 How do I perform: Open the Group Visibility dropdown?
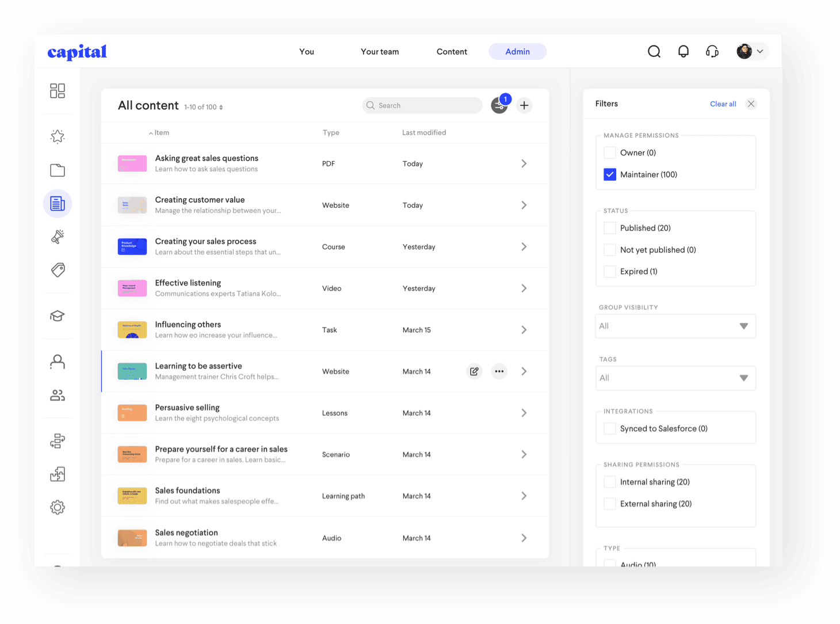tap(675, 326)
